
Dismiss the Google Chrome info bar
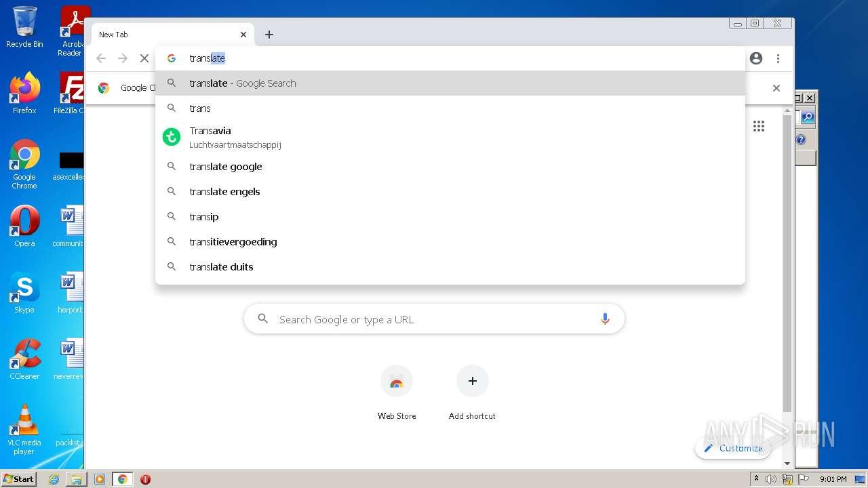776,88
